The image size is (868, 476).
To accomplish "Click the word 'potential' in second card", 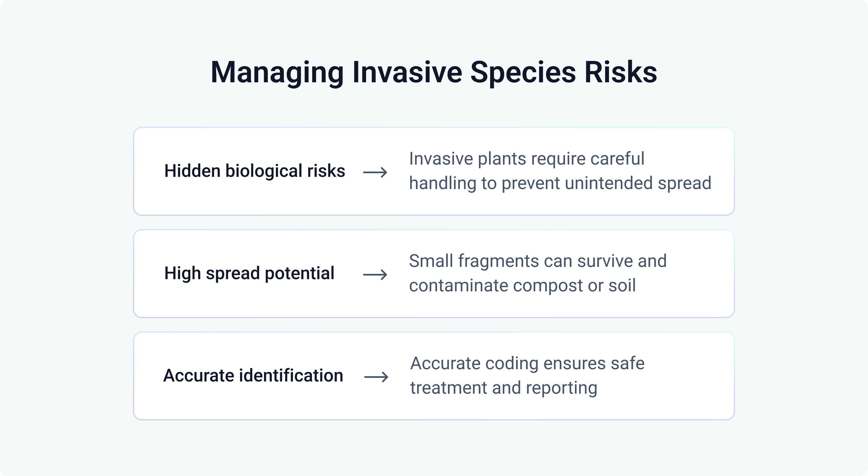I will click(x=300, y=273).
